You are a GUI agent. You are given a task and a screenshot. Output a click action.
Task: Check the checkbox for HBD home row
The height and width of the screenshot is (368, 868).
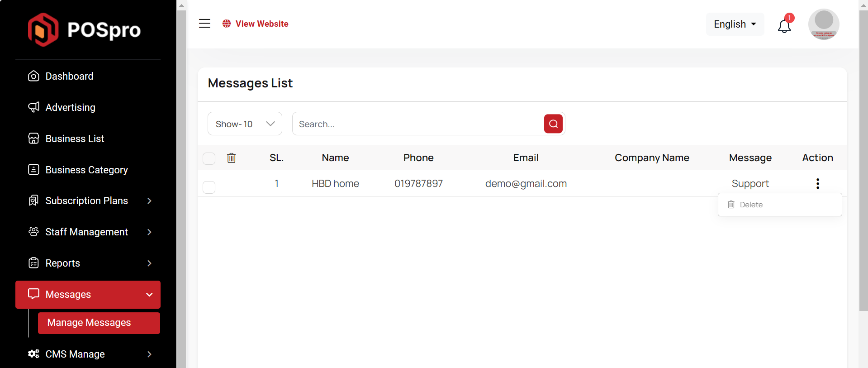pyautogui.click(x=209, y=187)
